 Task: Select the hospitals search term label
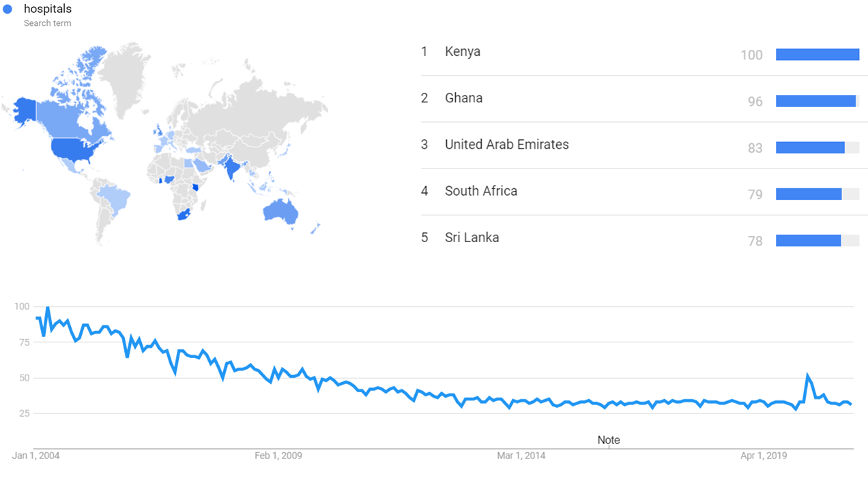(47, 10)
